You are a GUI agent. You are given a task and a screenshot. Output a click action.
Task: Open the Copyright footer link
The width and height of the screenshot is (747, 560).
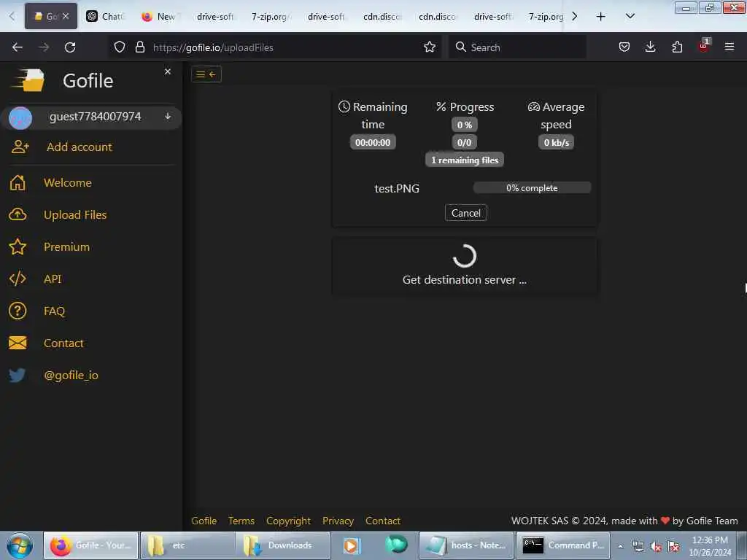288,521
